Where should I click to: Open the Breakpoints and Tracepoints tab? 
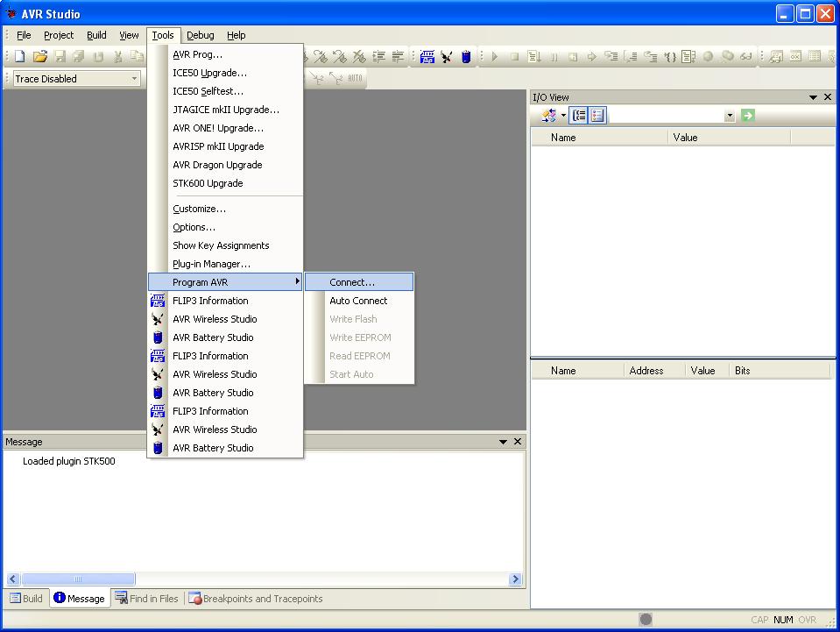(256, 599)
